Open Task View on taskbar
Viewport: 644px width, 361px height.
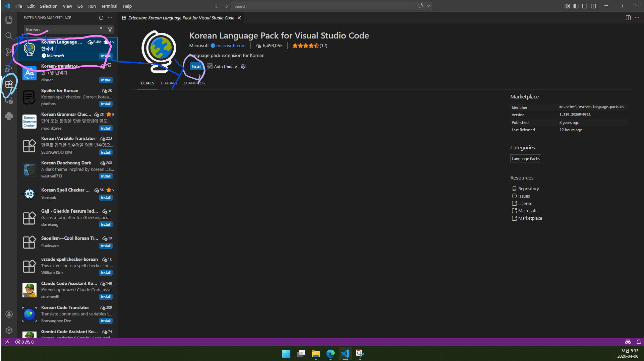coord(301,354)
